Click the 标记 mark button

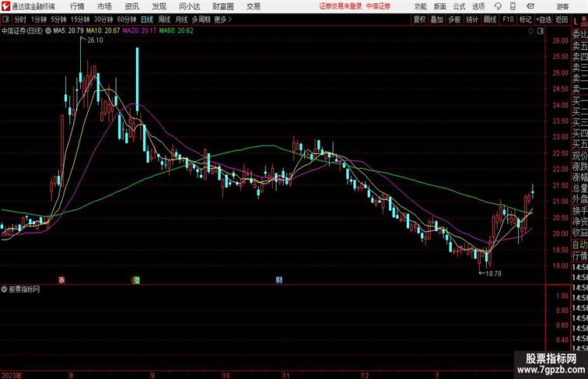pyautogui.click(x=525, y=19)
